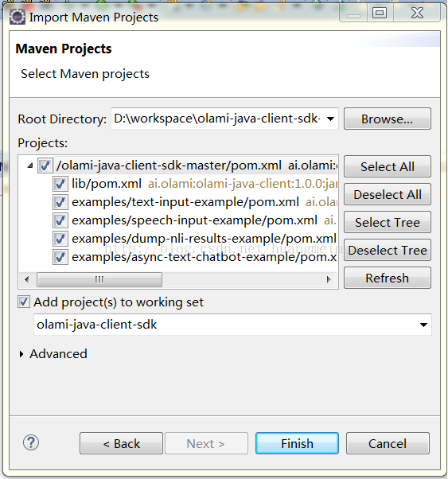
Task: Maximize the Import Maven Projects window
Action: click(380, 14)
